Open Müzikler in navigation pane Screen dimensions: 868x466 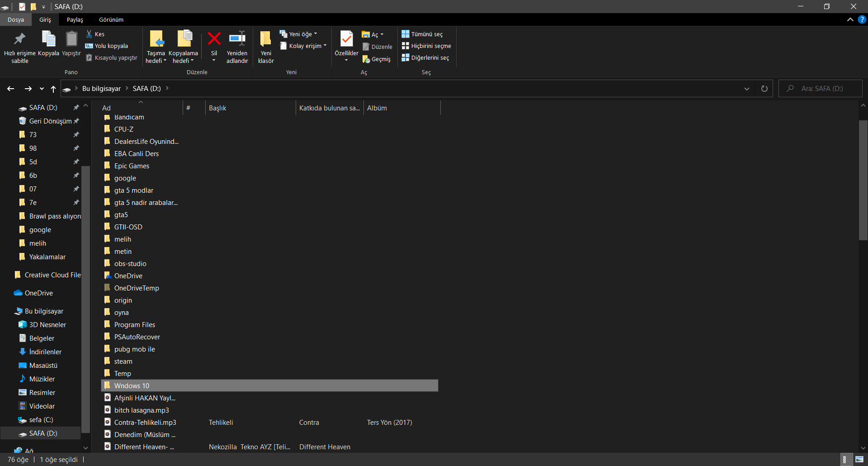[42, 379]
